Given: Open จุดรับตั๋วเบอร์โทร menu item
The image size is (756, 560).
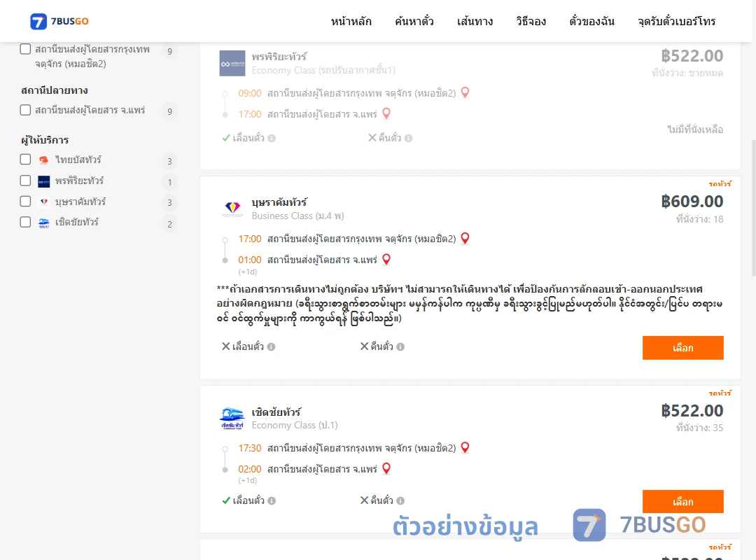Looking at the screenshot, I should (676, 21).
